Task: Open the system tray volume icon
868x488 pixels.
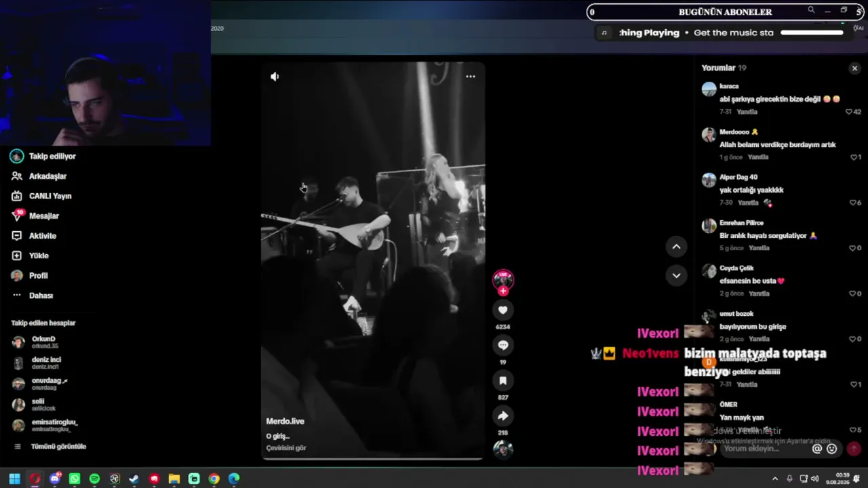Action: (x=814, y=479)
